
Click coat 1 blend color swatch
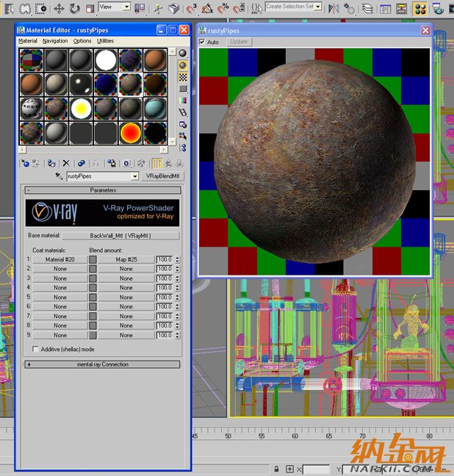click(93, 259)
